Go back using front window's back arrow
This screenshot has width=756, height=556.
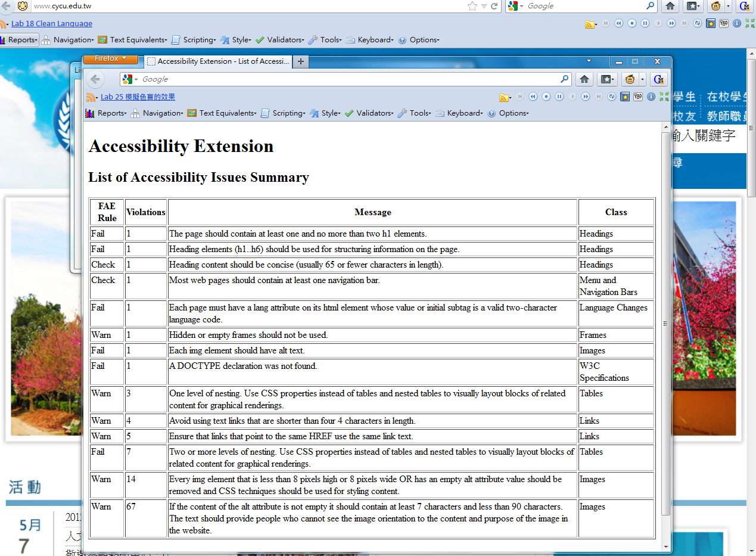coord(95,79)
